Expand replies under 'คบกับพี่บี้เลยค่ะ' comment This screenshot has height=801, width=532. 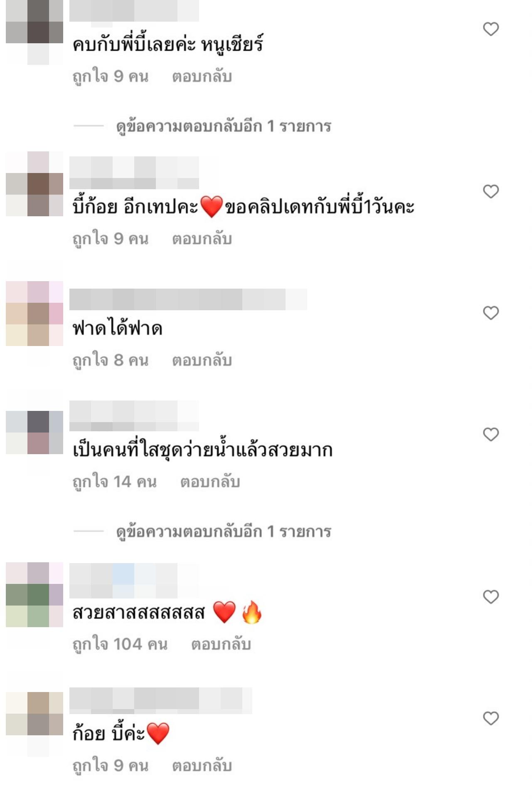click(223, 126)
